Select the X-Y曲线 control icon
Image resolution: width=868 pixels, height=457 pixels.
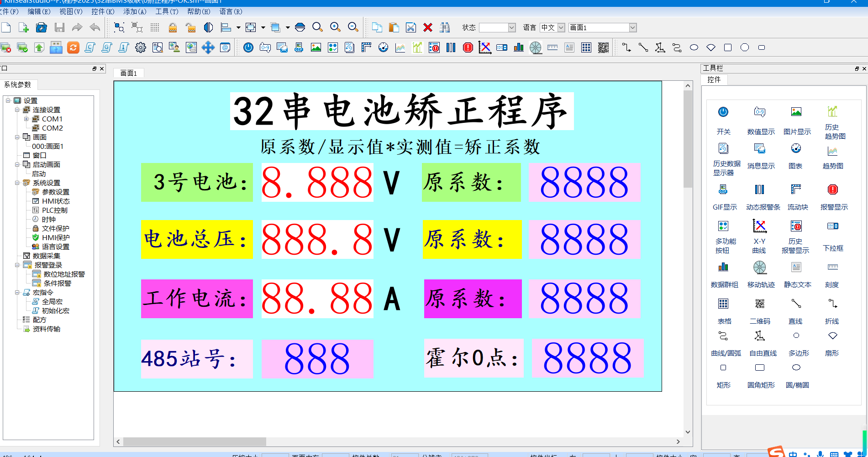pyautogui.click(x=759, y=226)
